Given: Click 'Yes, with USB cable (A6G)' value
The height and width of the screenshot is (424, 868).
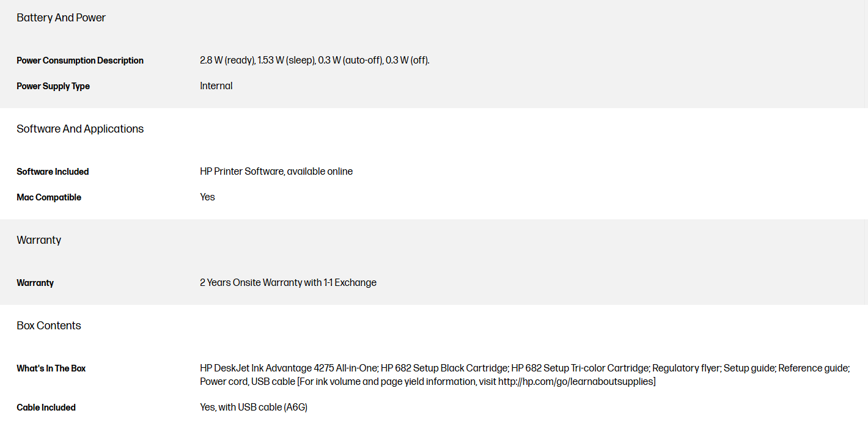Looking at the screenshot, I should 254,408.
